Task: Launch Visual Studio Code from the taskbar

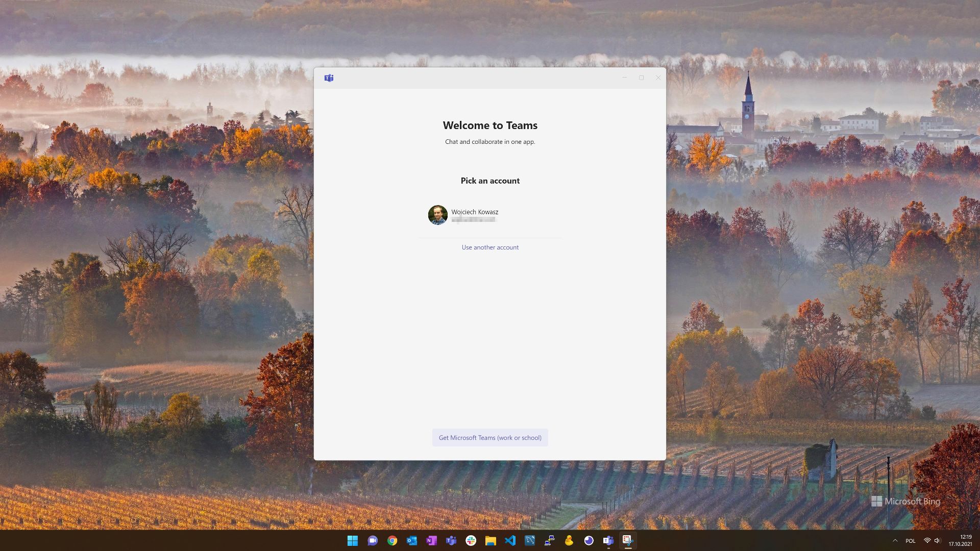Action: pos(510,541)
